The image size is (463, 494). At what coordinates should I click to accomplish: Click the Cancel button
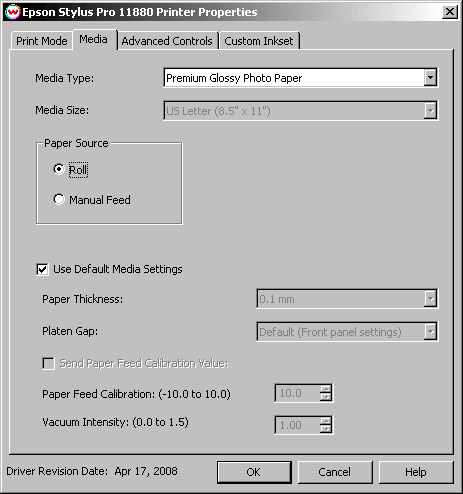pyautogui.click(x=335, y=472)
